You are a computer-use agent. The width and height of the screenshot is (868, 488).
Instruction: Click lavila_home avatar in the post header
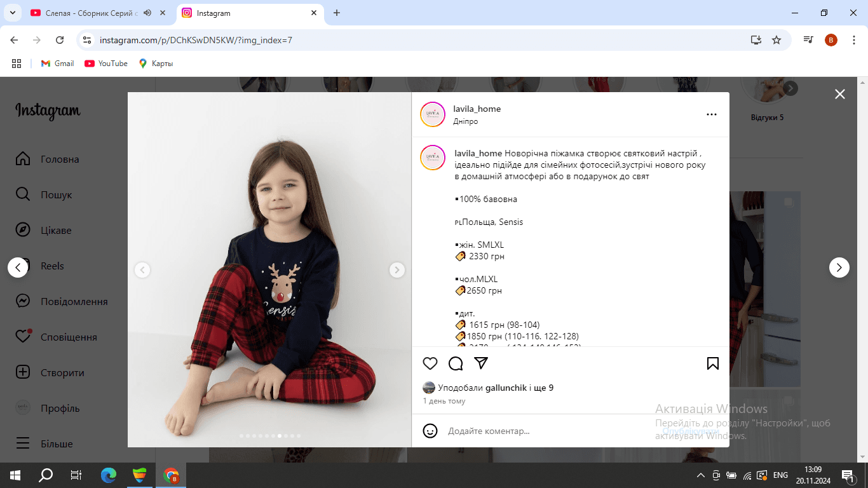click(433, 114)
